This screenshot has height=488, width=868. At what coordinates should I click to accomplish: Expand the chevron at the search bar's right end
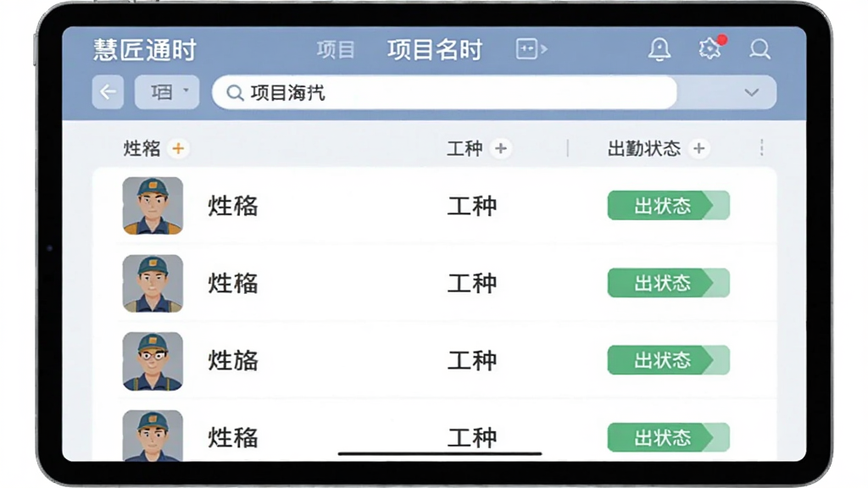(751, 91)
